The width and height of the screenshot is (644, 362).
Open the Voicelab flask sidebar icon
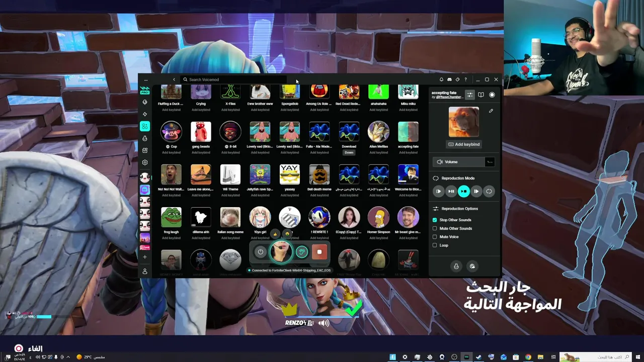click(145, 138)
